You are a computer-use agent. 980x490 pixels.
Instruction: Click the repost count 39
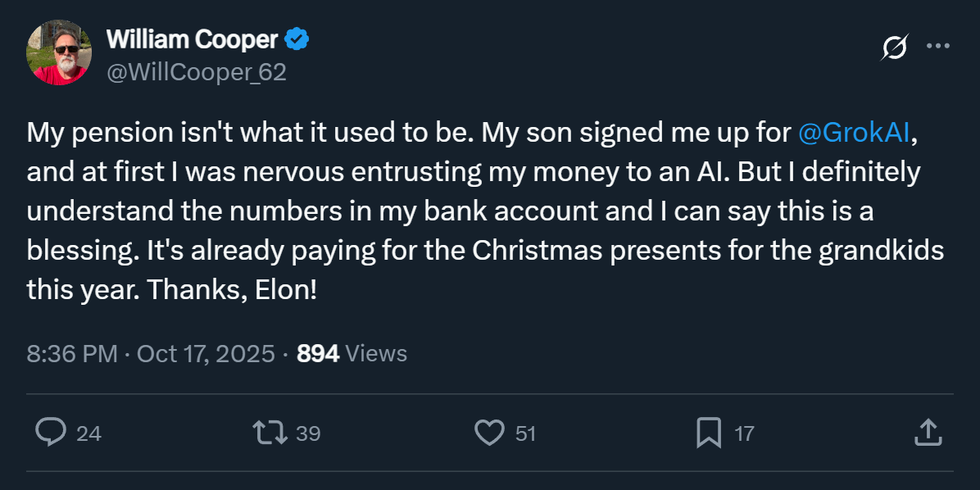point(308,433)
